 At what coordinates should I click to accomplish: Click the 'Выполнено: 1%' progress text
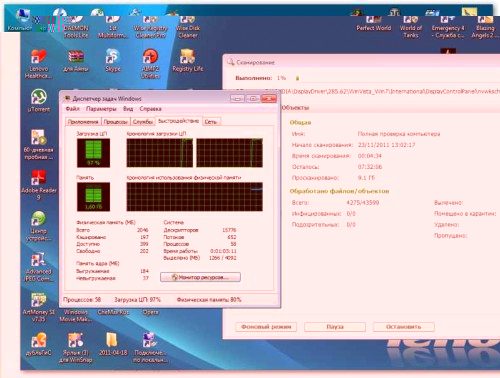click(261, 78)
